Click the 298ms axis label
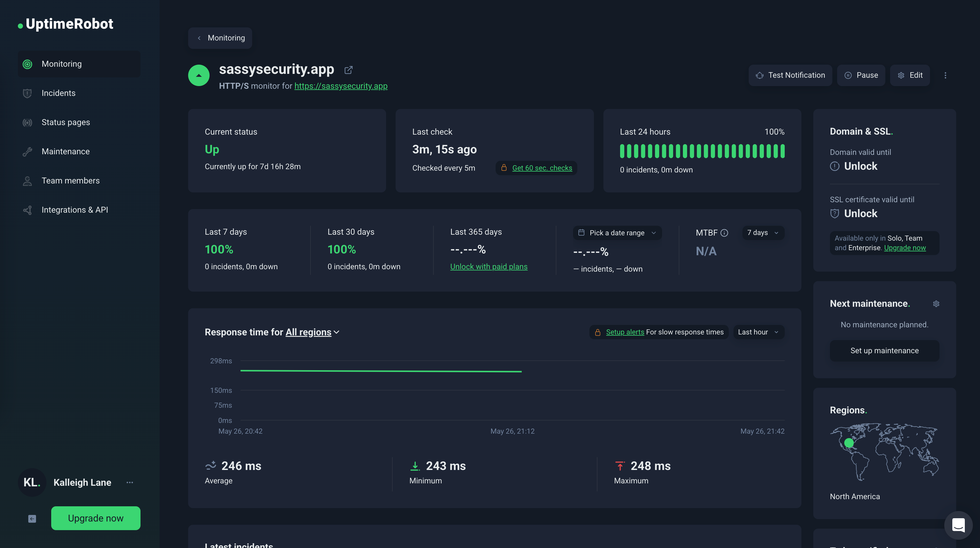The height and width of the screenshot is (548, 980). tap(221, 361)
